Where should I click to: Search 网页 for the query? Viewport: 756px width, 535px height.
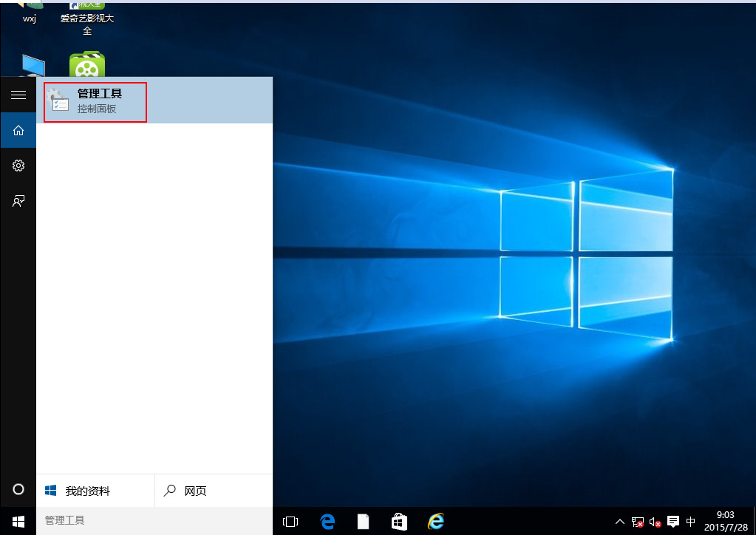[214, 491]
